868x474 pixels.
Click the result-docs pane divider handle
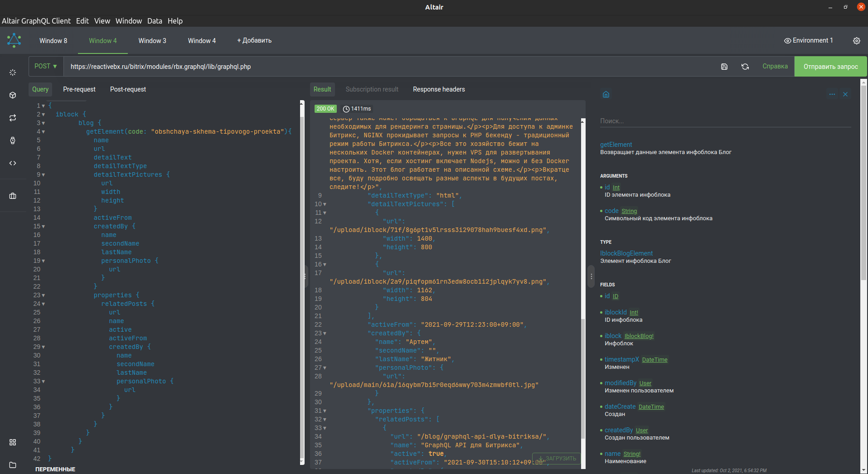[591, 276]
